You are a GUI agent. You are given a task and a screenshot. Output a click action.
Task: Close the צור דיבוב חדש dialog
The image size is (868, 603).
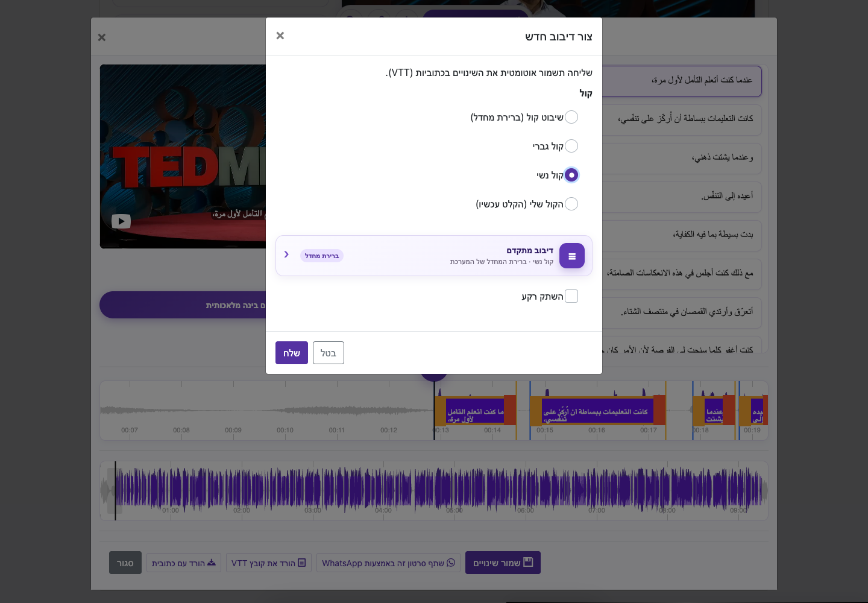click(280, 36)
